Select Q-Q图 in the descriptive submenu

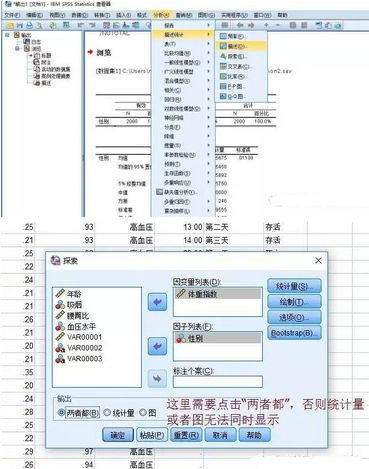pos(241,96)
